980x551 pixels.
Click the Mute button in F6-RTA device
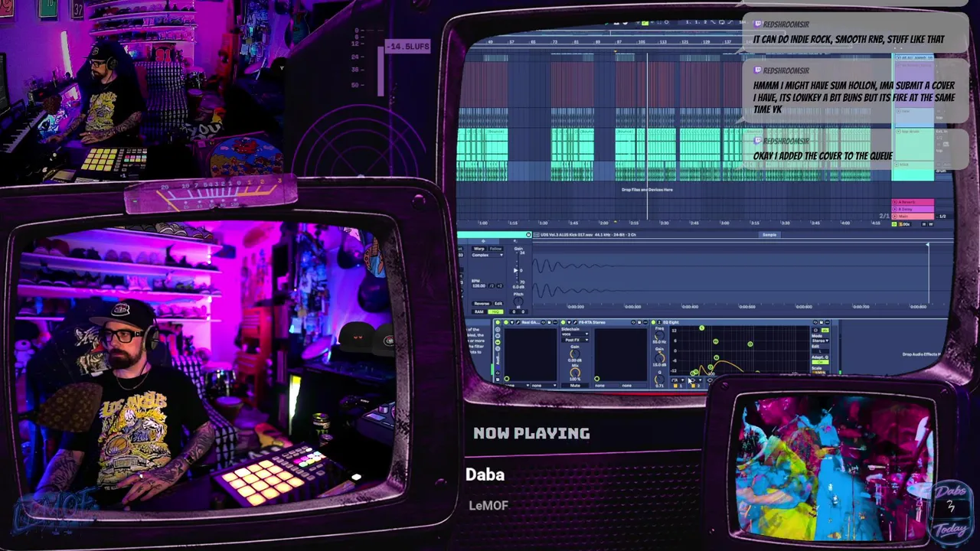tap(575, 386)
